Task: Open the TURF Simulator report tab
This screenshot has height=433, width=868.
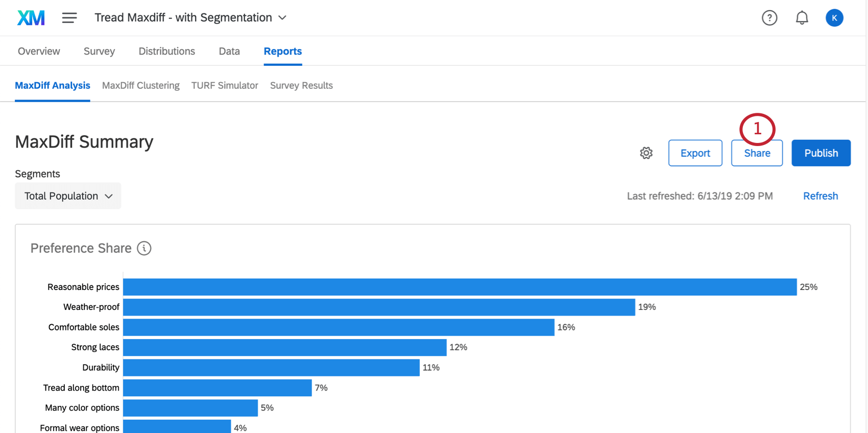Action: (x=225, y=85)
